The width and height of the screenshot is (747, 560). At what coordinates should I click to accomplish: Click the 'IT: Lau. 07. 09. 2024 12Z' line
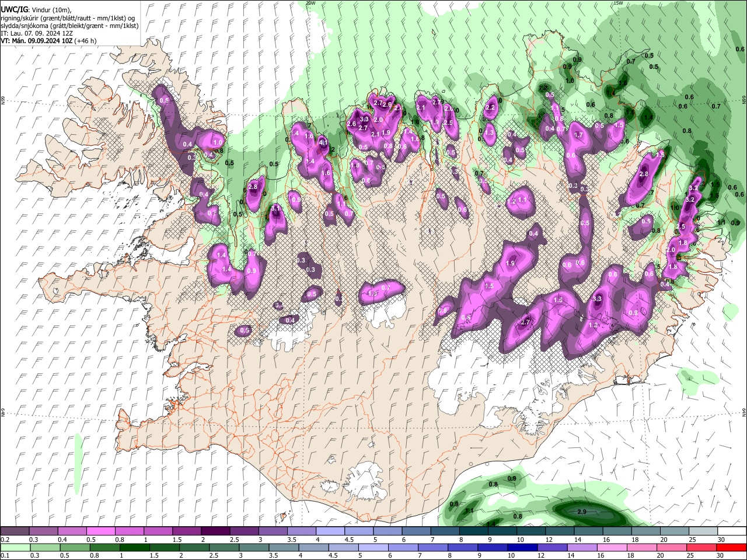click(x=37, y=33)
